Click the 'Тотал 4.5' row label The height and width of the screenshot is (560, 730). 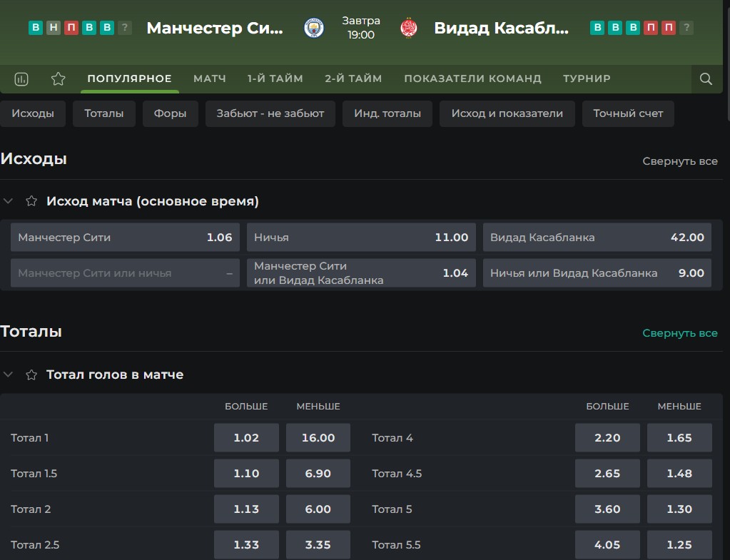[x=397, y=474]
